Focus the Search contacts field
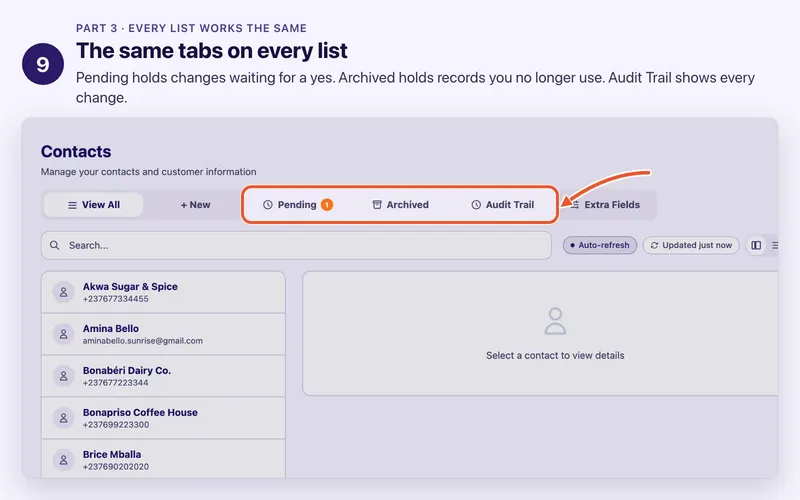Viewport: 800px width, 500px height. click(x=296, y=245)
